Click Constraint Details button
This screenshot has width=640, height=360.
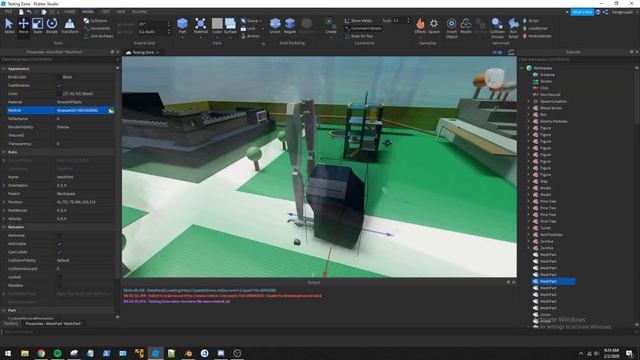coord(363,28)
